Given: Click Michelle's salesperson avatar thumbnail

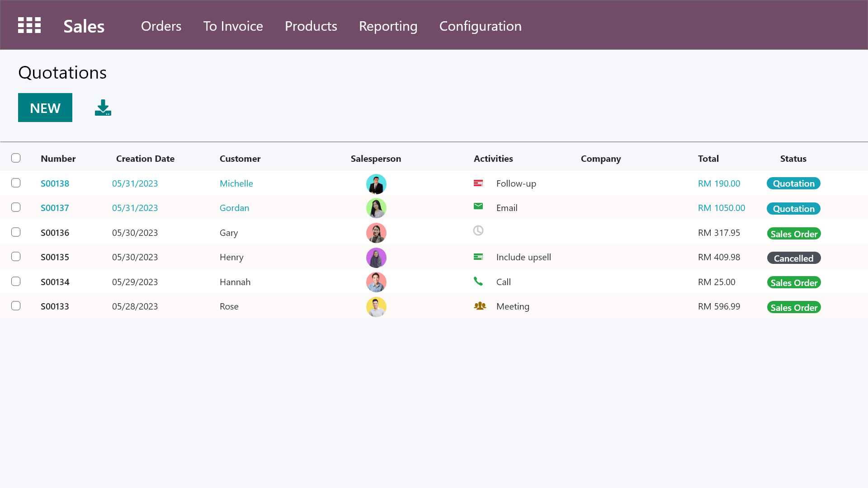Looking at the screenshot, I should click(376, 184).
